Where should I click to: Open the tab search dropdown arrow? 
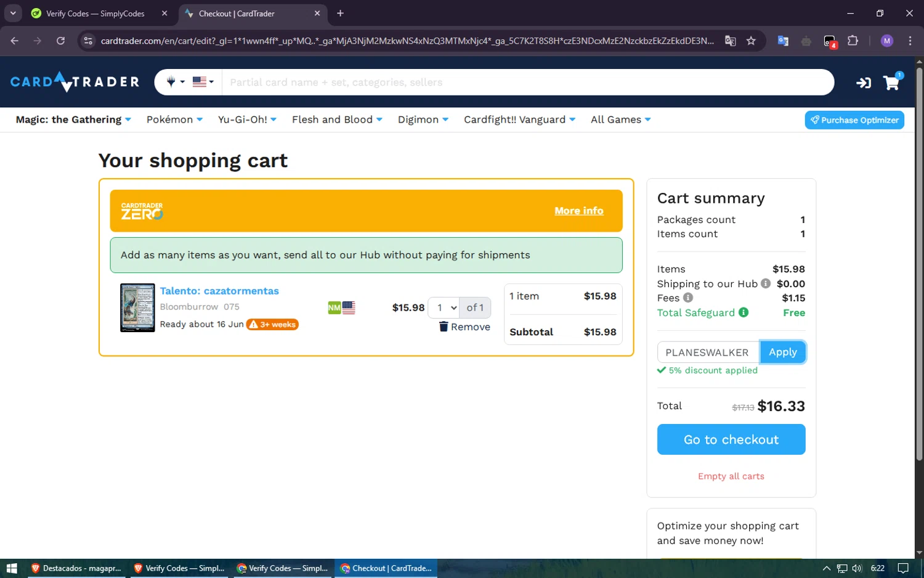point(13,13)
